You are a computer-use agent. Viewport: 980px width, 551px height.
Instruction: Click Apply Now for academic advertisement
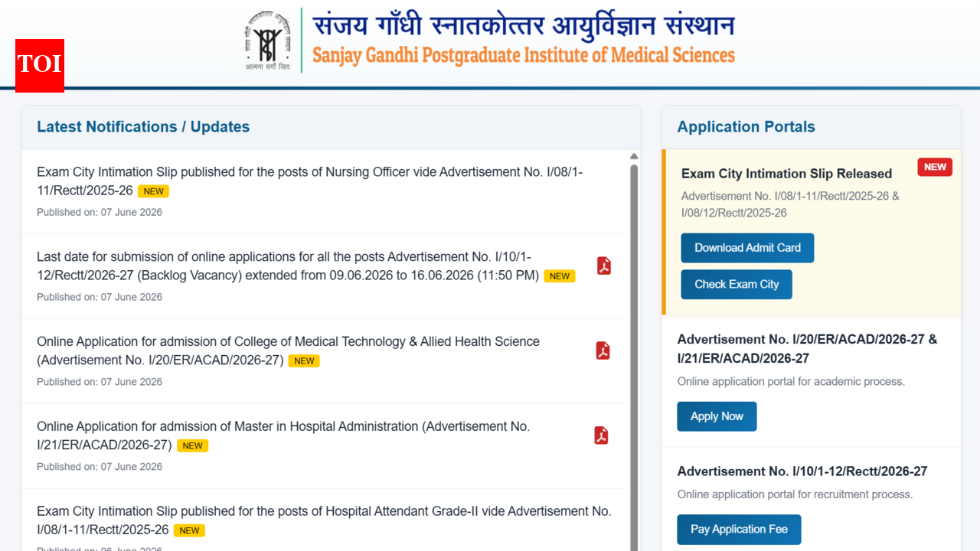717,416
